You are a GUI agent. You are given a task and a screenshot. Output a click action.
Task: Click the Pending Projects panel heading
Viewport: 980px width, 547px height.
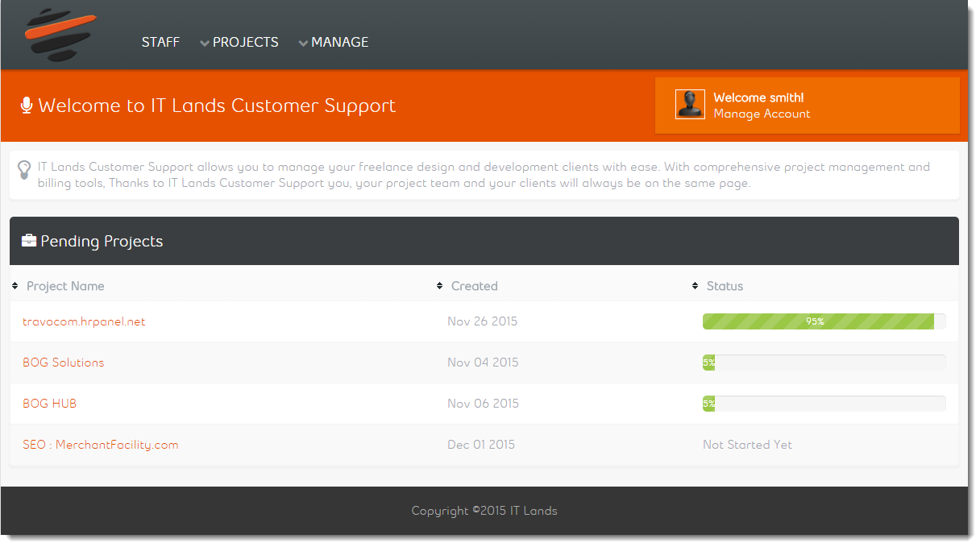[102, 241]
